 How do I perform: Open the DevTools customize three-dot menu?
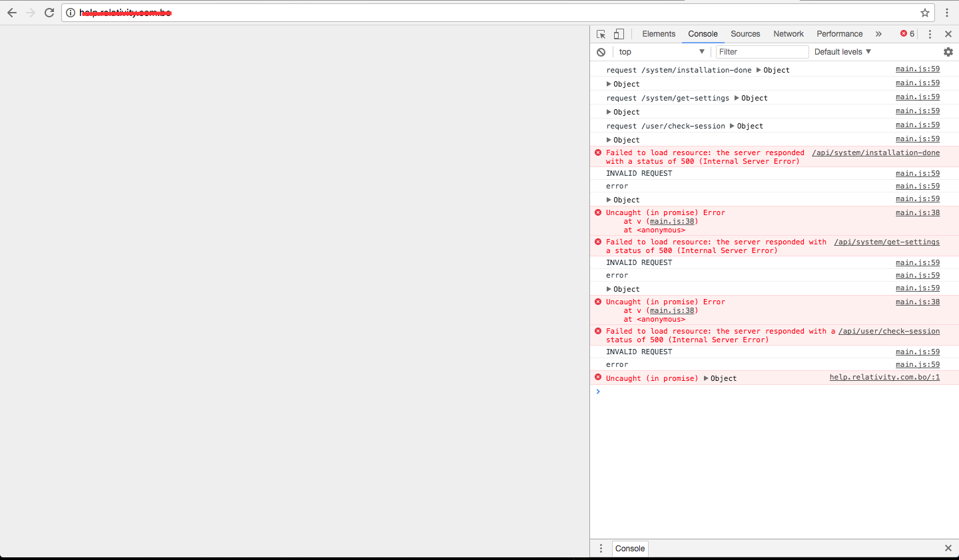coord(930,33)
